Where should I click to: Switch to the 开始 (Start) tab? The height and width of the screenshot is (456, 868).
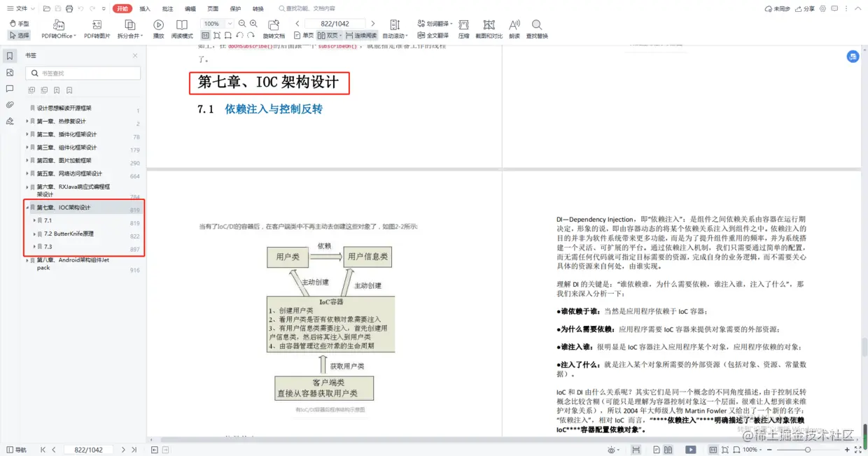tap(122, 8)
